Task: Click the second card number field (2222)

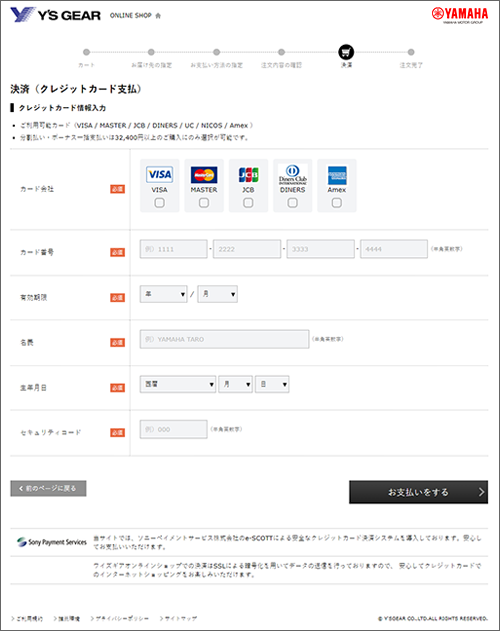Action: (x=247, y=249)
